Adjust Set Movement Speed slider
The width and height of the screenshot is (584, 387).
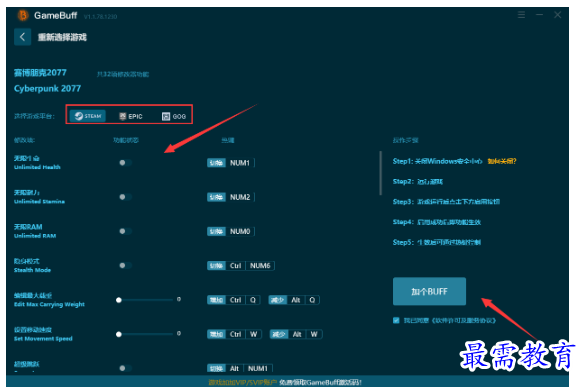(x=145, y=334)
